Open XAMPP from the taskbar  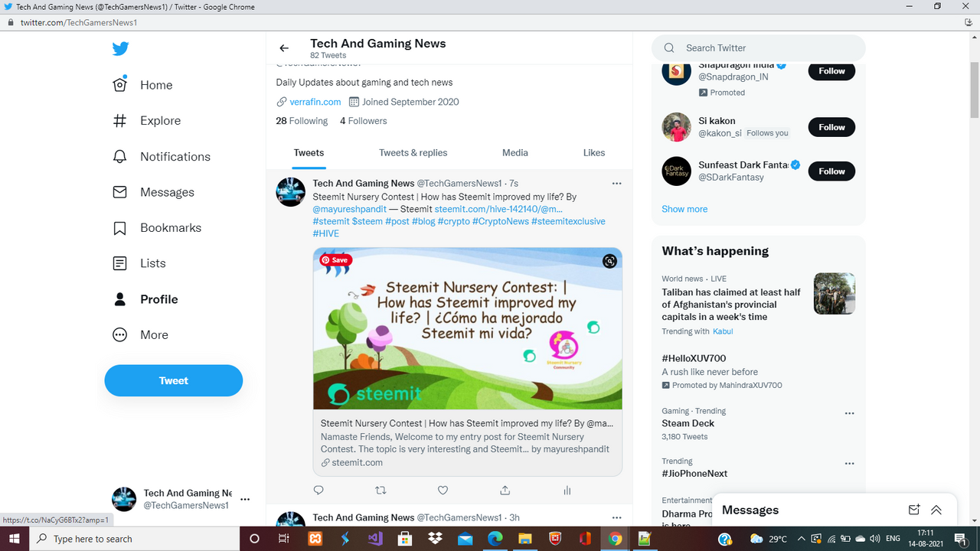(315, 539)
